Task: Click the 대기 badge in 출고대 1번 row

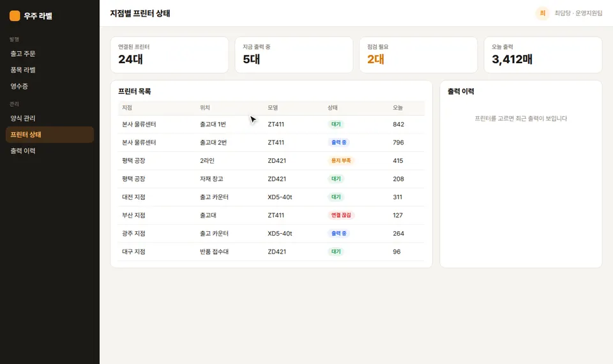Action: [x=337, y=125]
